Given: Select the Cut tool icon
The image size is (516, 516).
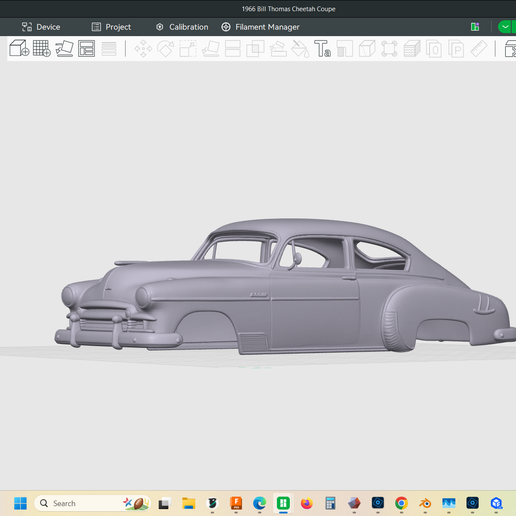Looking at the screenshot, I should 233,49.
